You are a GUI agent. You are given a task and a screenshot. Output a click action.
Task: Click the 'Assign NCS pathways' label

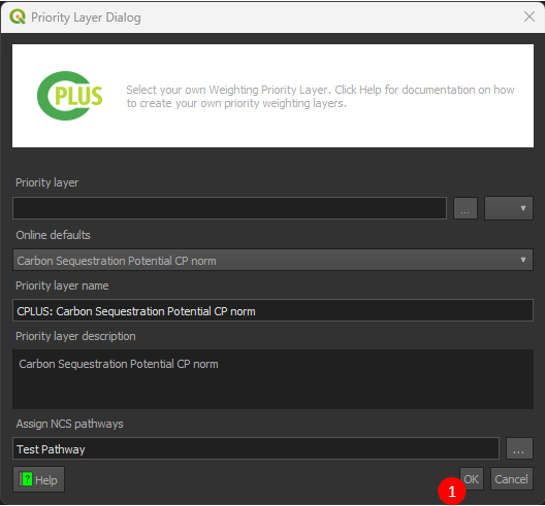pyautogui.click(x=70, y=424)
